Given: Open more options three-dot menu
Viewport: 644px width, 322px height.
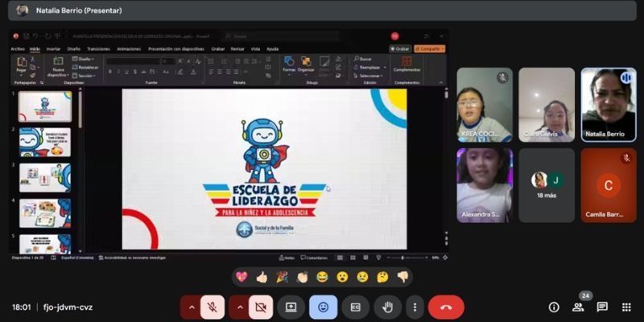Looking at the screenshot, I should 415,308.
